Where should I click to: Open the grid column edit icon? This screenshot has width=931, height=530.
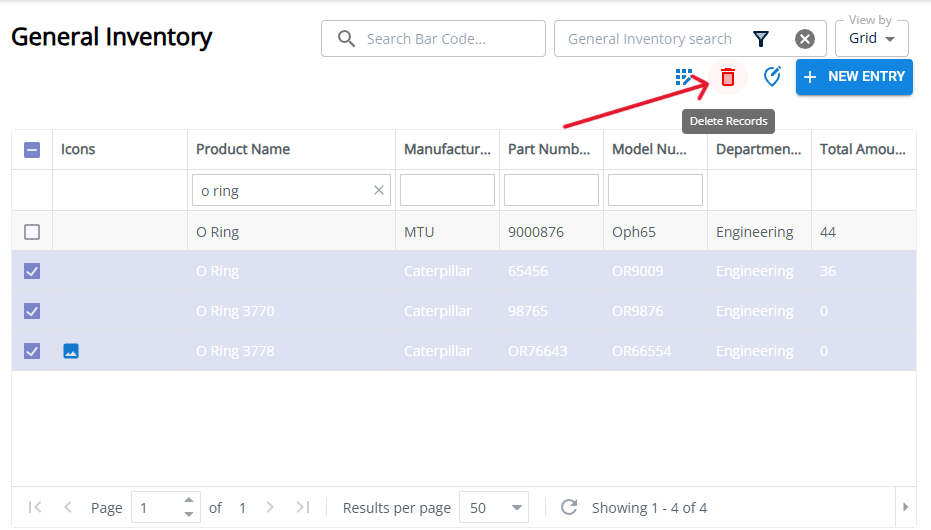[684, 77]
